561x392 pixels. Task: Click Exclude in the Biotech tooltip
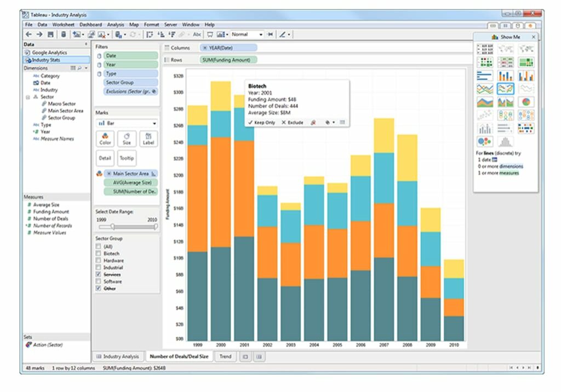(x=292, y=123)
